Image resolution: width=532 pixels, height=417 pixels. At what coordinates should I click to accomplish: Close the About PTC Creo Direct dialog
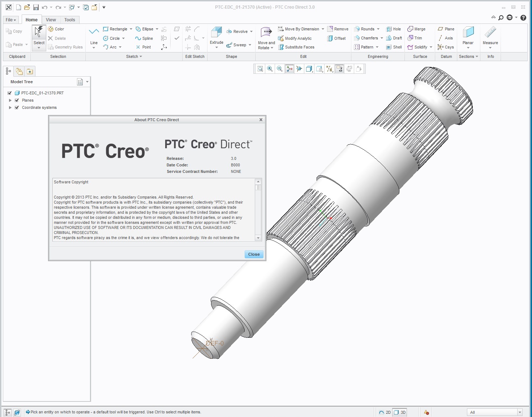(254, 254)
